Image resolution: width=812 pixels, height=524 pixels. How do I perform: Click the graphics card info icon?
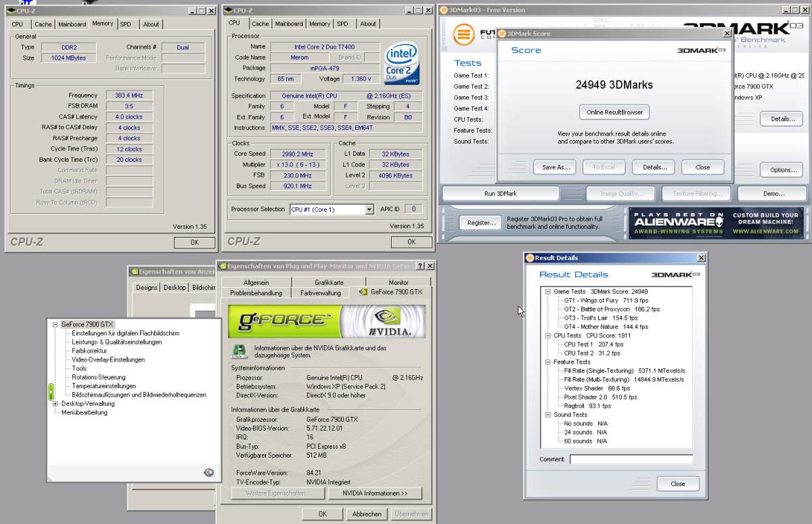pyautogui.click(x=239, y=351)
